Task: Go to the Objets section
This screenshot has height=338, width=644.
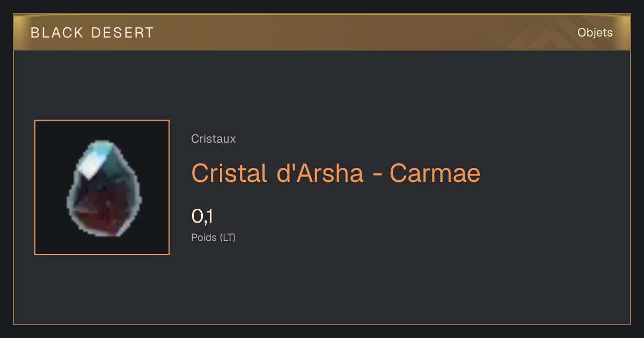Action: tap(595, 33)
